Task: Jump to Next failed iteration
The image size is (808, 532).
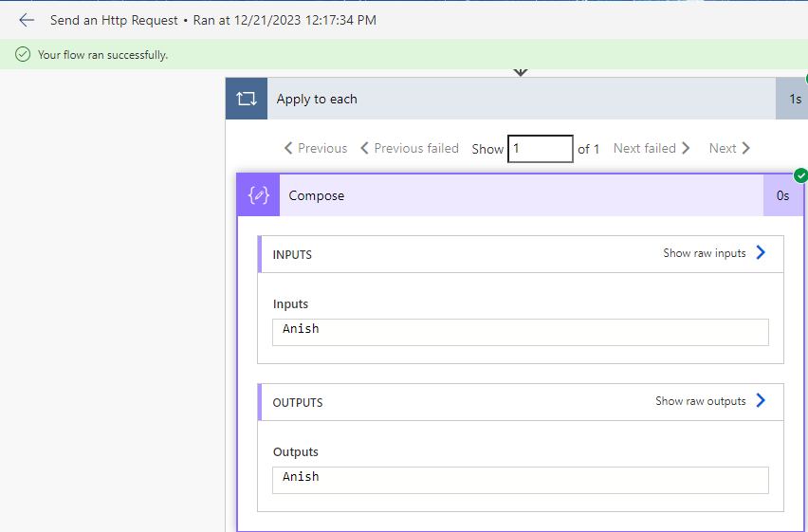Action: click(652, 149)
